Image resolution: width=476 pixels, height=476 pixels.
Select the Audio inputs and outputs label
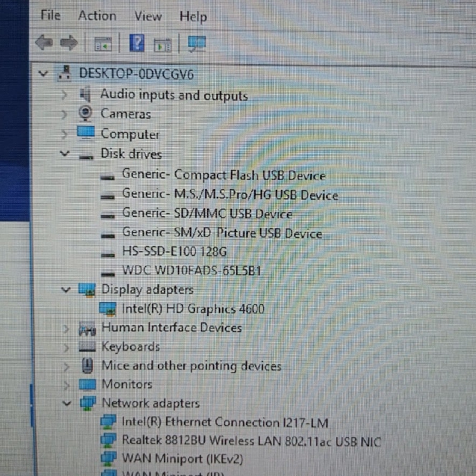click(x=175, y=95)
